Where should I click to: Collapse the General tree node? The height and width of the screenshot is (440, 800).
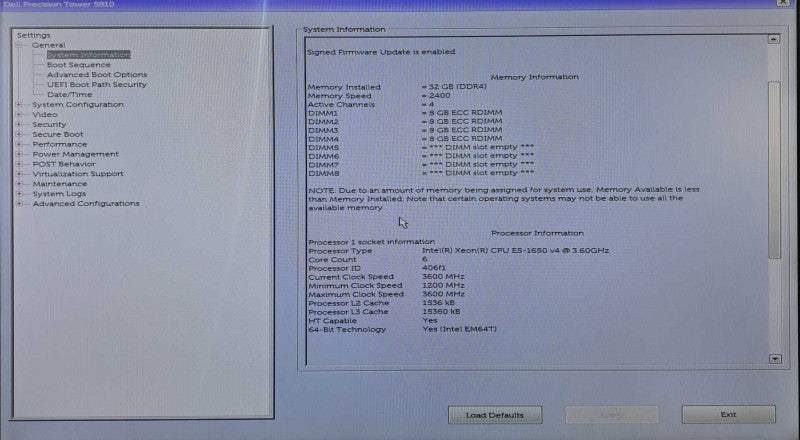(x=19, y=45)
